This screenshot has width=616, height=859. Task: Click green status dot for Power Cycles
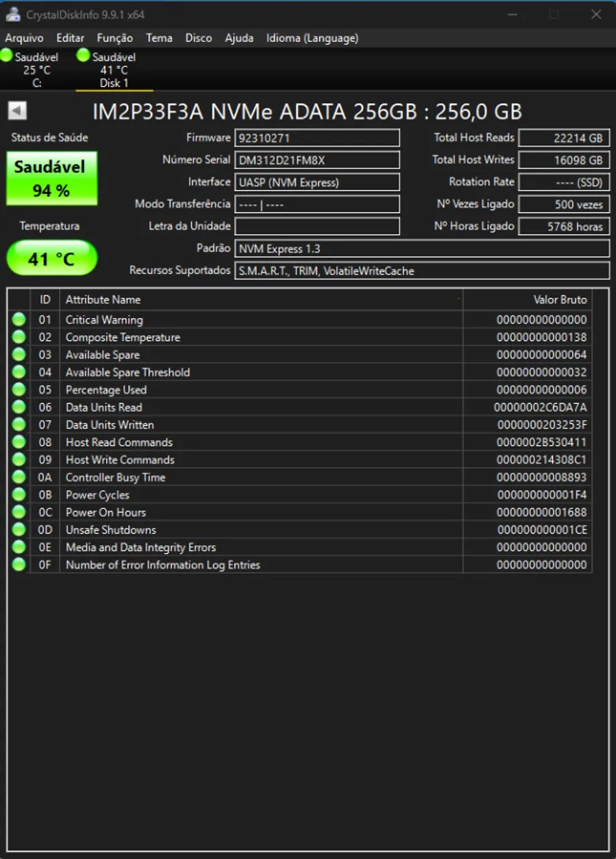click(19, 495)
